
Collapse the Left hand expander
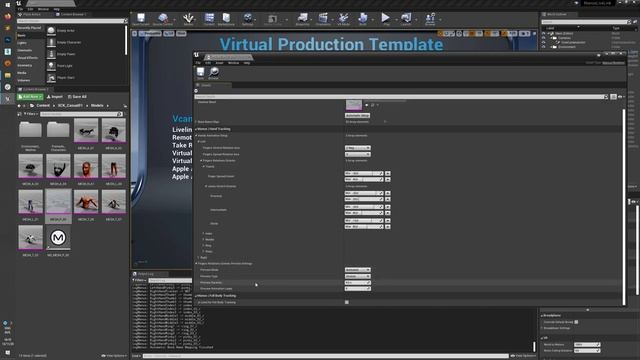[x=199, y=142]
